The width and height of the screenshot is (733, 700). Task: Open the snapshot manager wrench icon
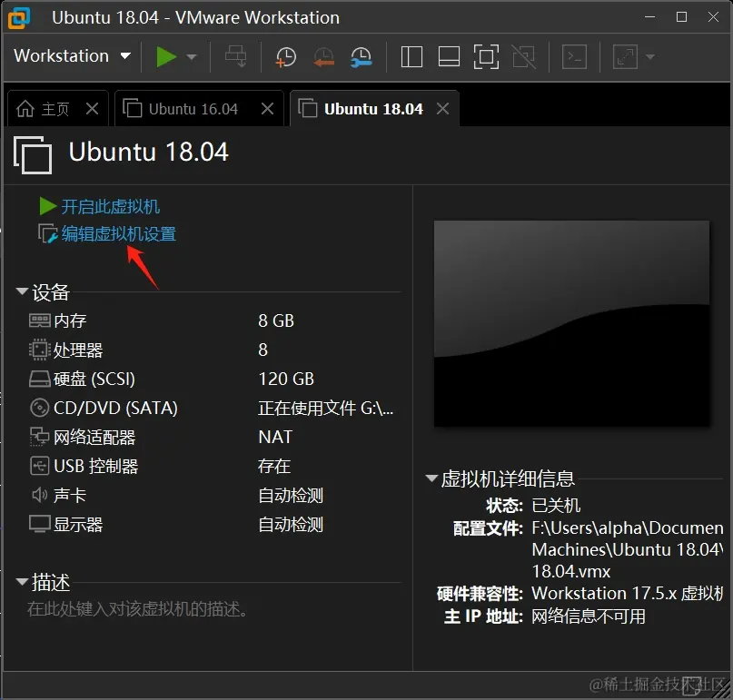coord(361,57)
